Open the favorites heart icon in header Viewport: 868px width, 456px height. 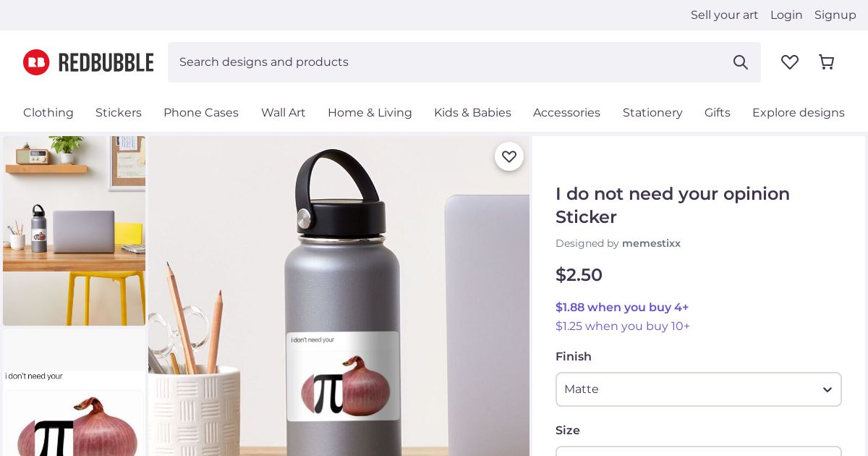point(790,62)
